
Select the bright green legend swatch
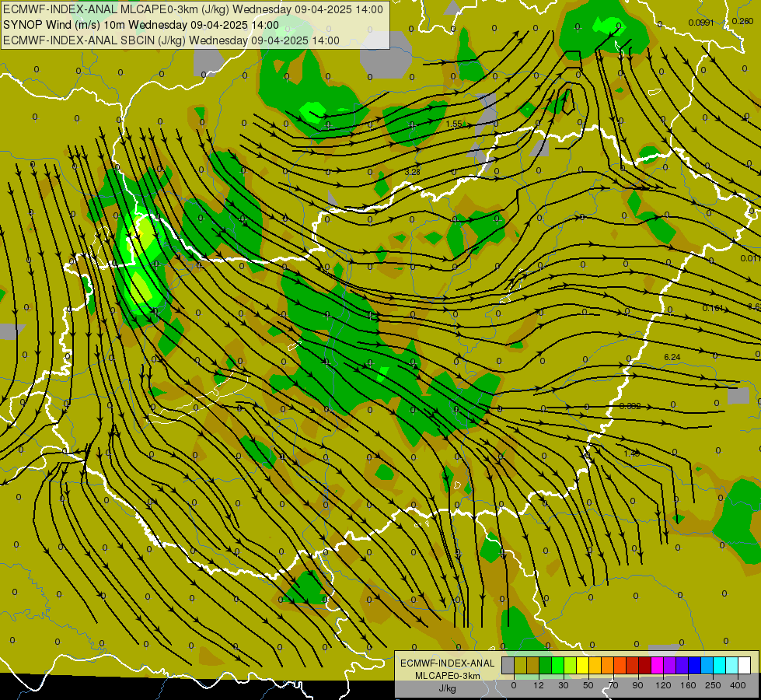pyautogui.click(x=557, y=665)
